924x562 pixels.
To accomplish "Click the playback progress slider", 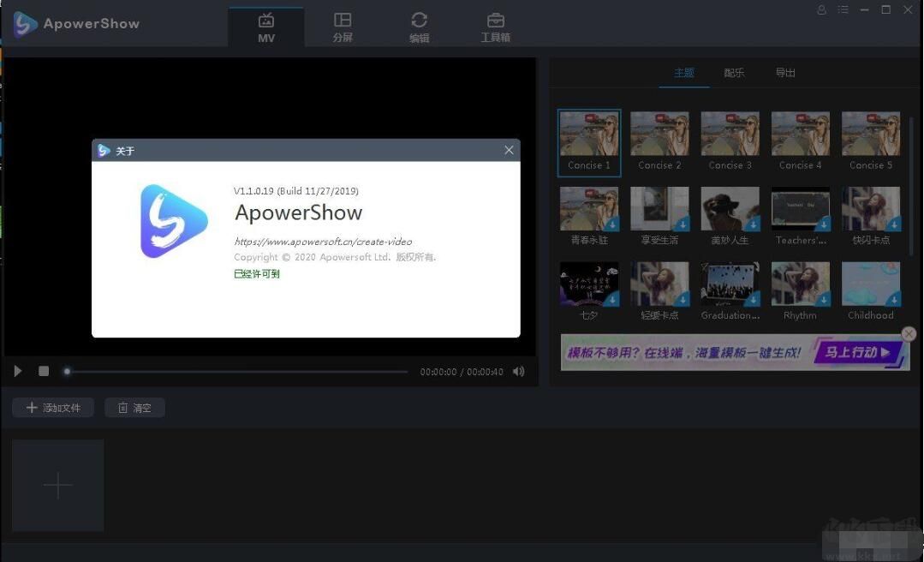I will (237, 371).
